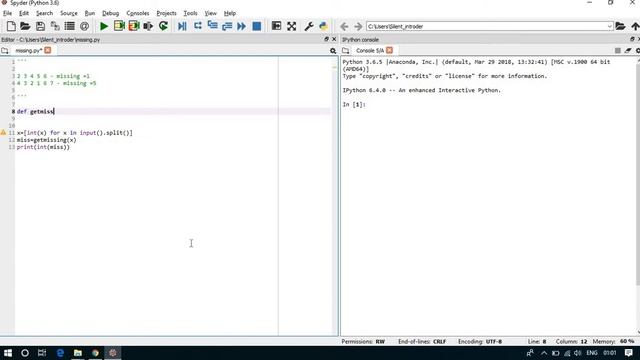
Task: Browse for a working directory
Action: [620, 26]
